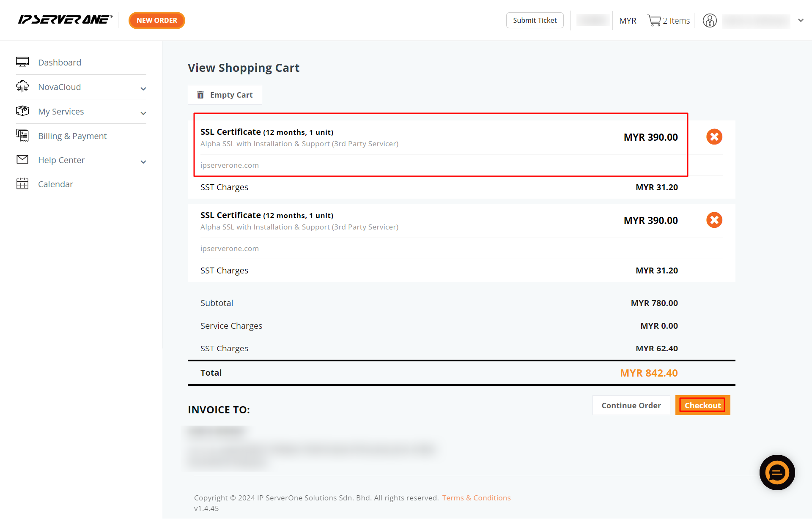Click second item's ipserverone.com domain
812x519 pixels.
point(230,249)
